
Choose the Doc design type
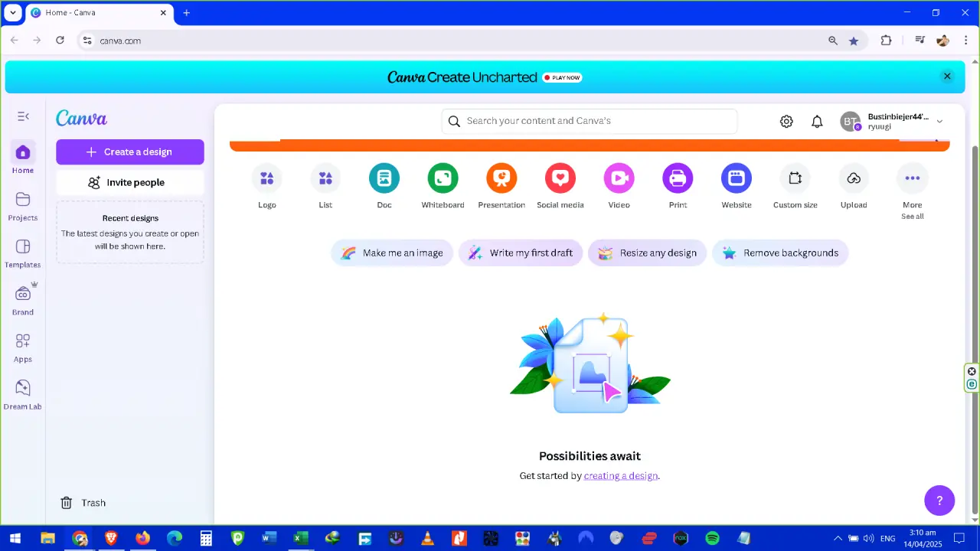coord(384,178)
